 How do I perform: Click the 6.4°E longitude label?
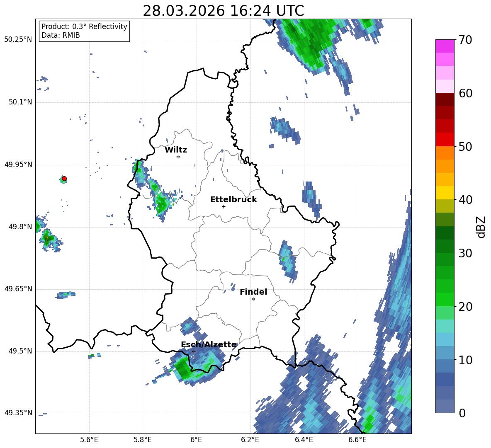304,440
